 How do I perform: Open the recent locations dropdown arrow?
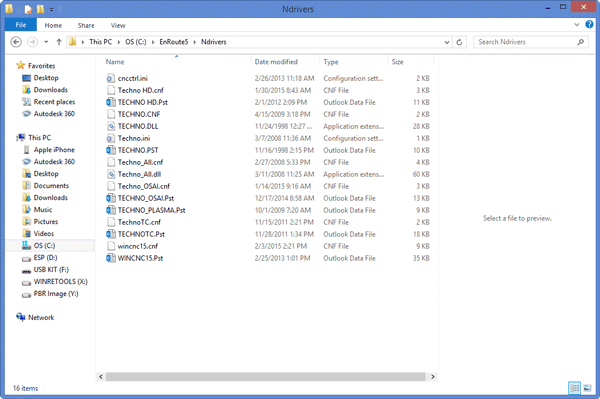coord(46,42)
